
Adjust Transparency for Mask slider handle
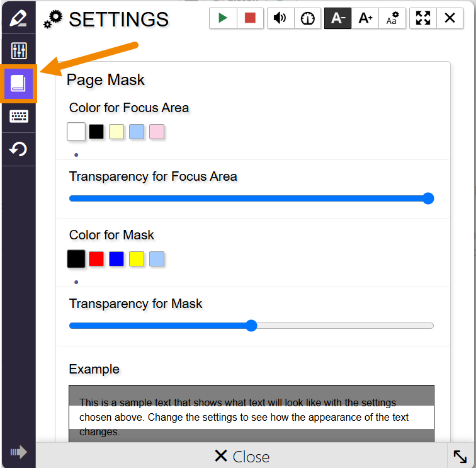[251, 326]
